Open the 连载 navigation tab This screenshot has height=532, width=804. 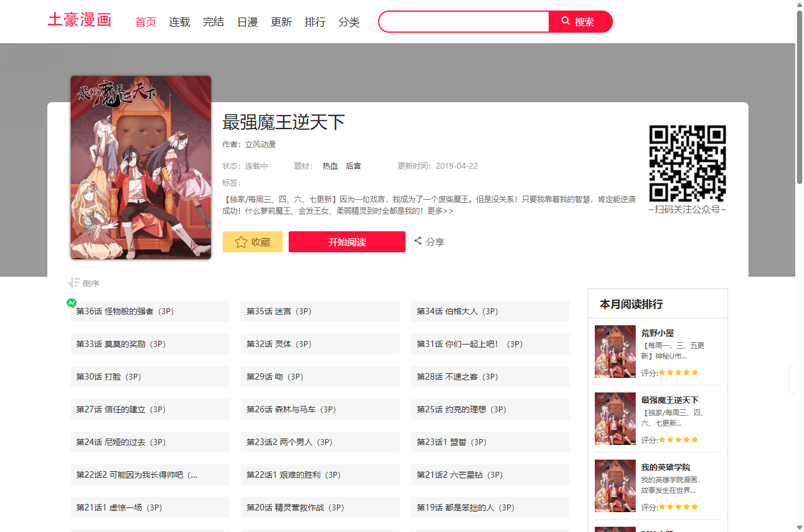pos(179,22)
